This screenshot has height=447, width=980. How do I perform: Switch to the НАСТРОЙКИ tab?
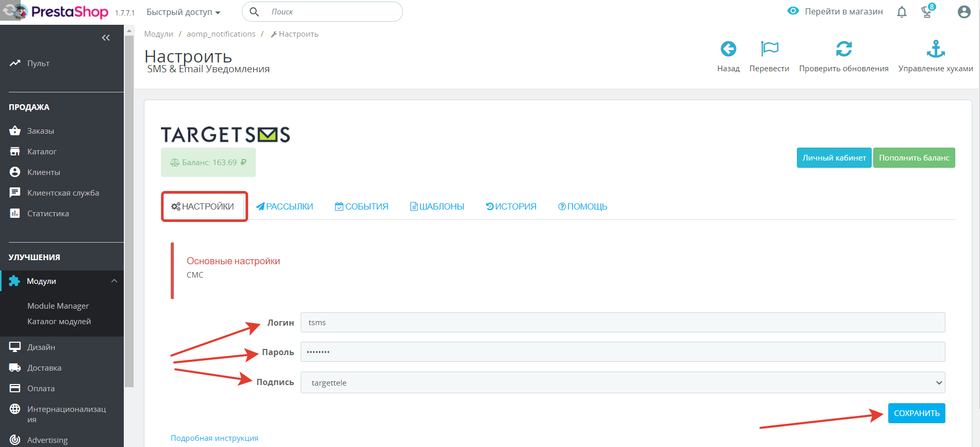coord(203,206)
